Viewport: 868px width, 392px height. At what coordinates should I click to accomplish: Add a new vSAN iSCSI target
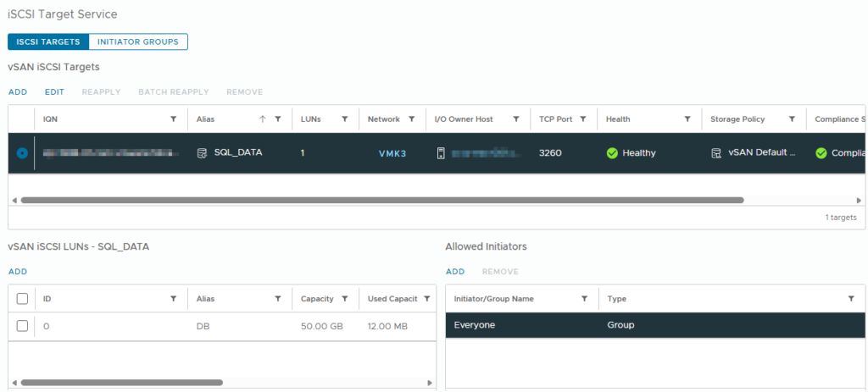(18, 91)
